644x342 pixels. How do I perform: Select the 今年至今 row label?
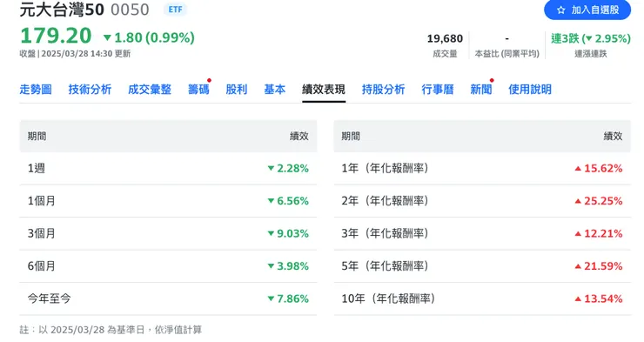pyautogui.click(x=50, y=298)
